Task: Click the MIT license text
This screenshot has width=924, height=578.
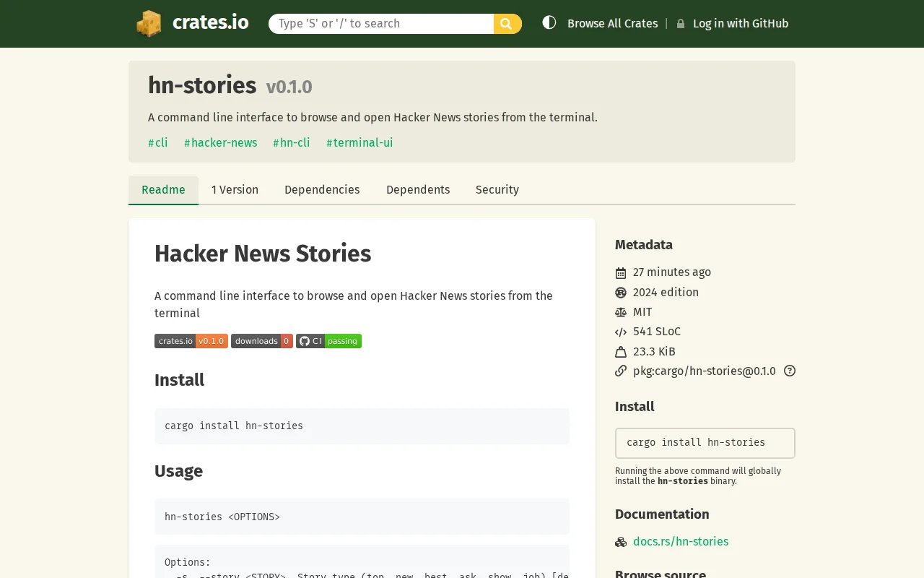Action: click(x=642, y=312)
